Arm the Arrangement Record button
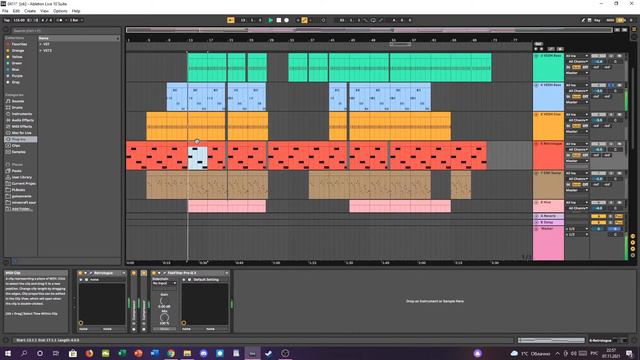Viewport: 640px width, 360px height. click(287, 20)
